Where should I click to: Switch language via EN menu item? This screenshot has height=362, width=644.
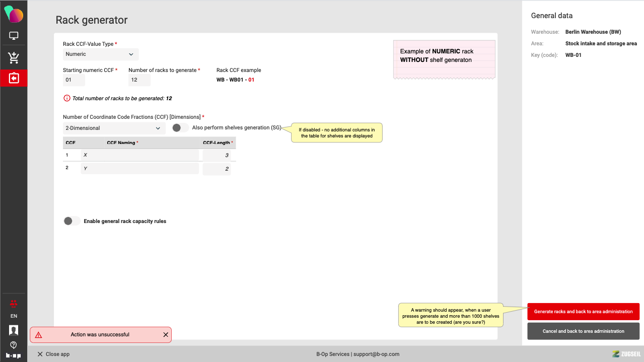pos(14,316)
